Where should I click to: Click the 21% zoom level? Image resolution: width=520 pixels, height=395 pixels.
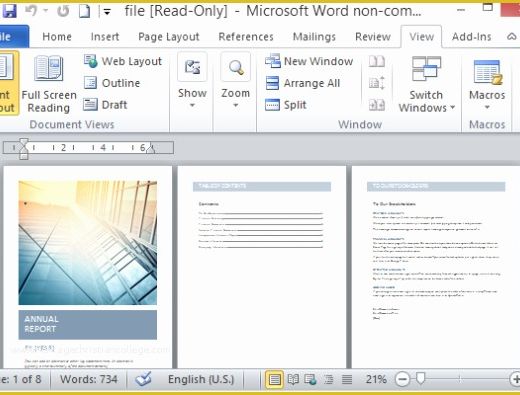[x=376, y=379]
